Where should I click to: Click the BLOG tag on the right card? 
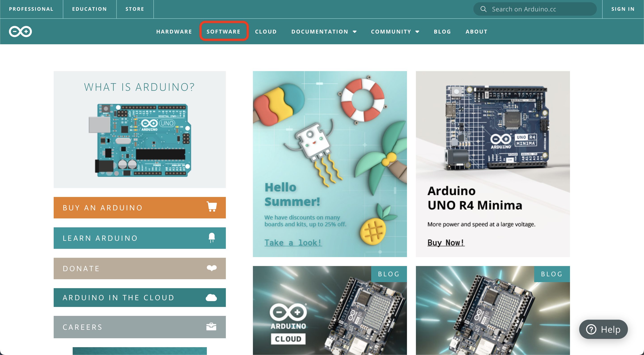click(x=552, y=274)
